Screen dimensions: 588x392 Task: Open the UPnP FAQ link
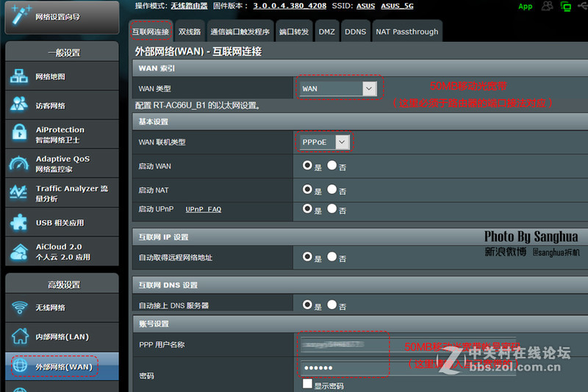tap(204, 209)
